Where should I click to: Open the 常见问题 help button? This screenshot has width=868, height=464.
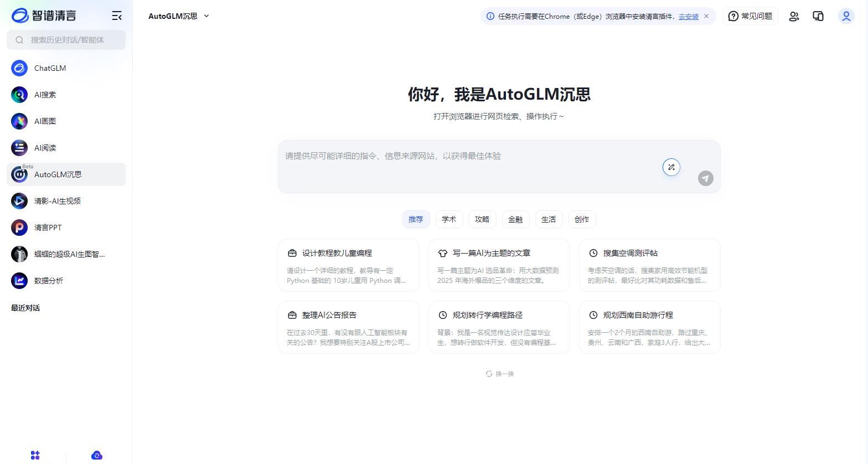click(750, 16)
